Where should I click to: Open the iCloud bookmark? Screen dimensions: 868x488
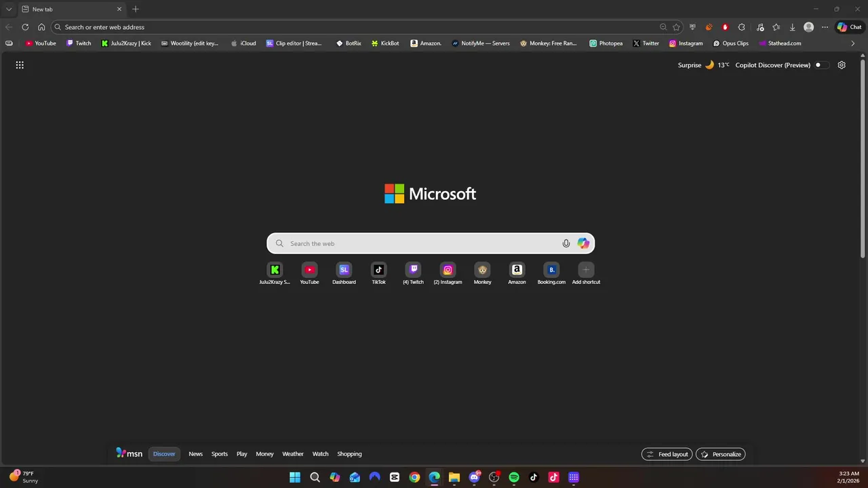(x=243, y=43)
